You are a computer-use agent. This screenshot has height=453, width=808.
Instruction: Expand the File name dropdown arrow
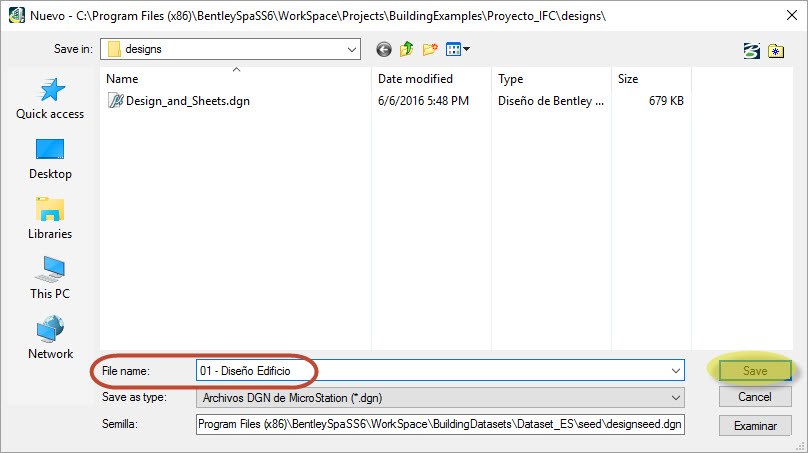[676, 371]
